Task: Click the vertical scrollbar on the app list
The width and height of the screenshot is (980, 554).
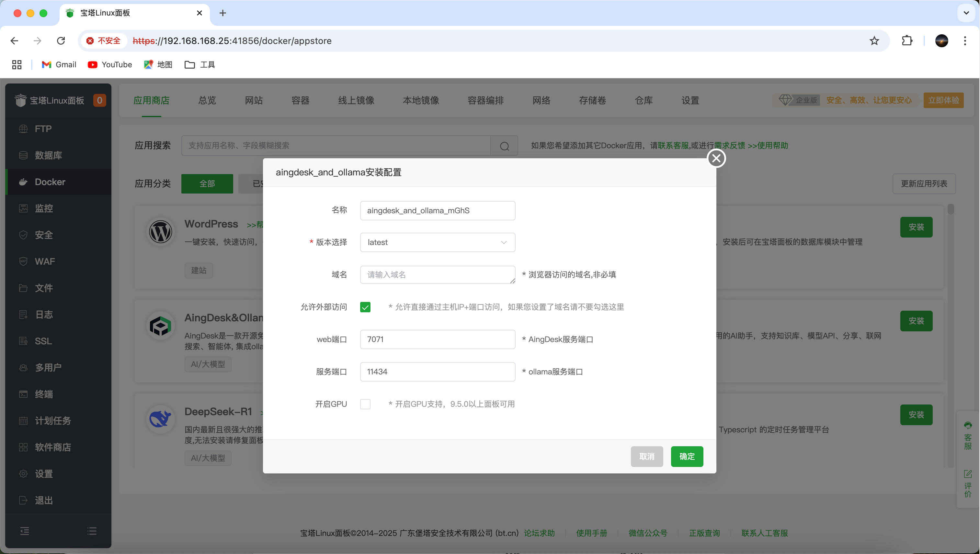Action: [x=951, y=209]
